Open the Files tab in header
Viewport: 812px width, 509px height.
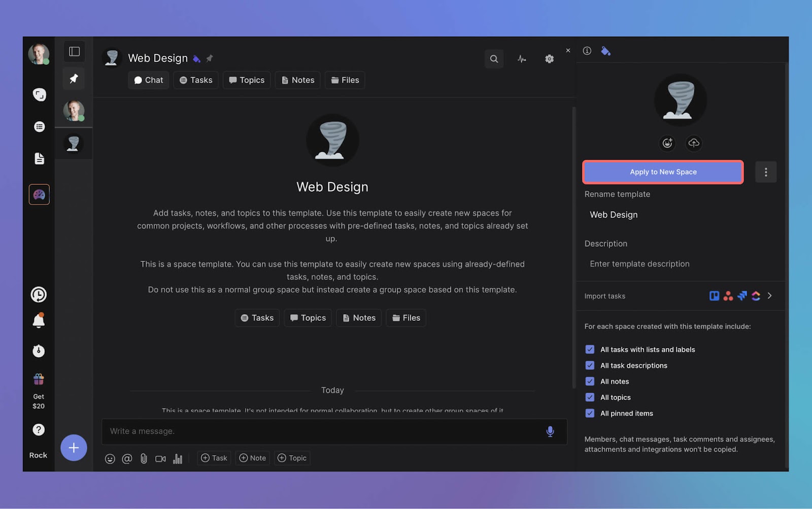pyautogui.click(x=345, y=80)
